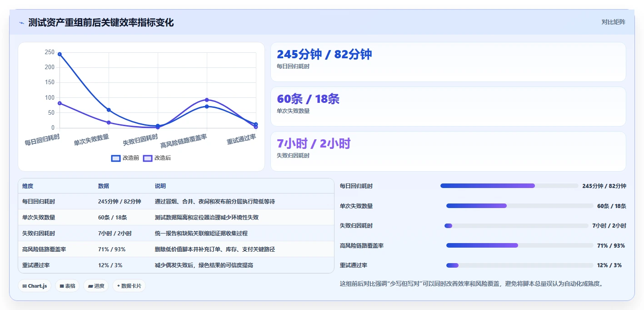This screenshot has width=644, height=310.
Task: Click table cell 失败归因耗时
Action: click(x=39, y=233)
